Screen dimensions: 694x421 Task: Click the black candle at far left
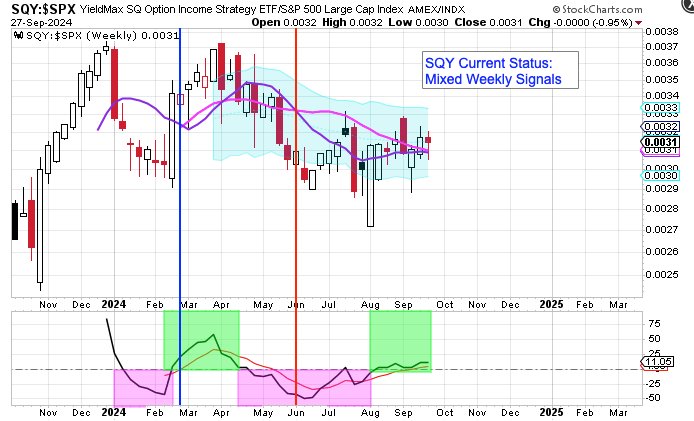(x=15, y=220)
